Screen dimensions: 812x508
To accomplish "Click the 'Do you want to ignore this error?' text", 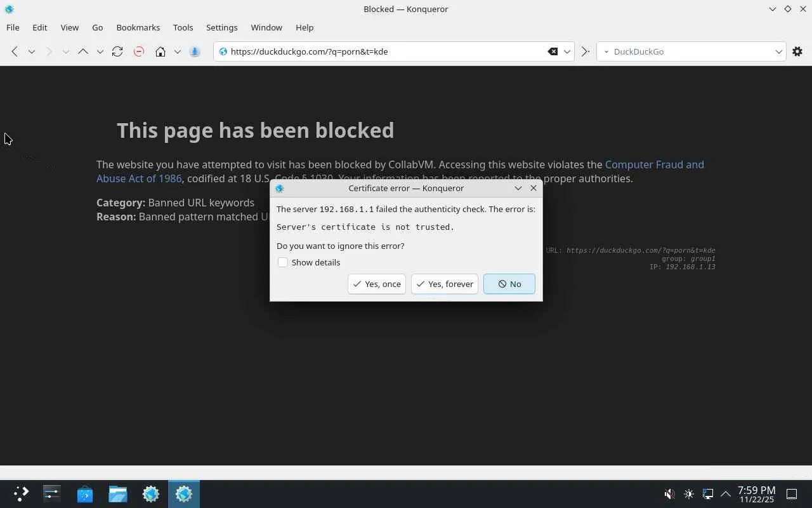I will coord(340,246).
